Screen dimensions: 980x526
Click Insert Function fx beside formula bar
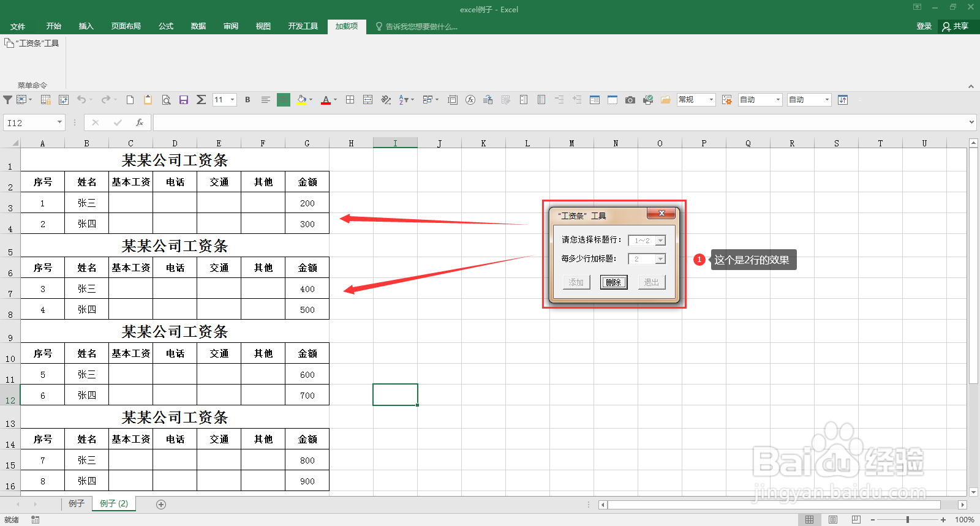point(140,122)
